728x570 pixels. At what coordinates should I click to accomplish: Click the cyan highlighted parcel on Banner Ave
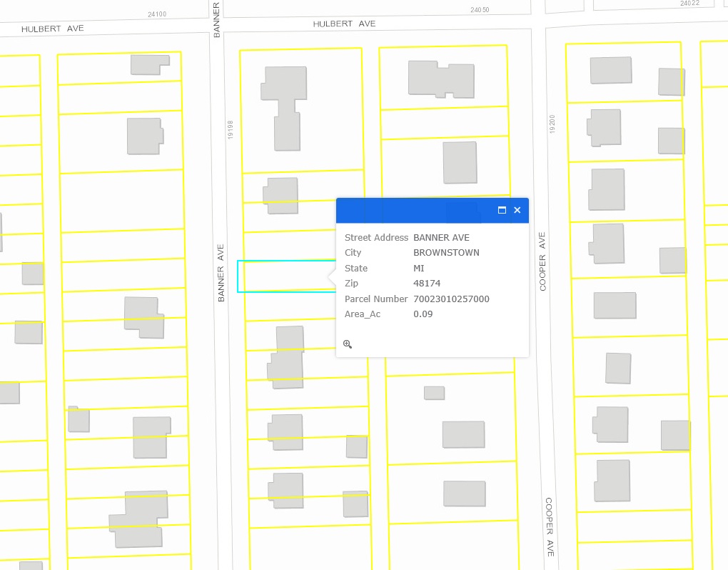pyautogui.click(x=286, y=276)
